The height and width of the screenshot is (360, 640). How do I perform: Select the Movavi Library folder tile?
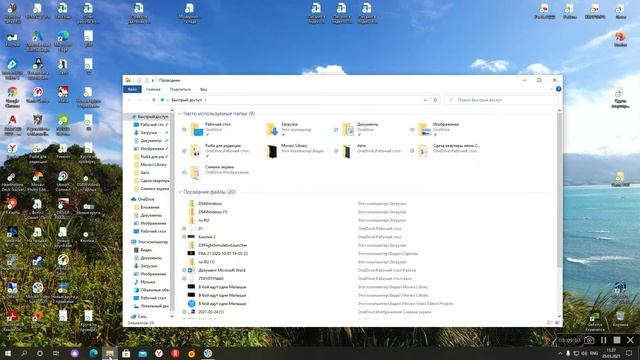click(295, 151)
